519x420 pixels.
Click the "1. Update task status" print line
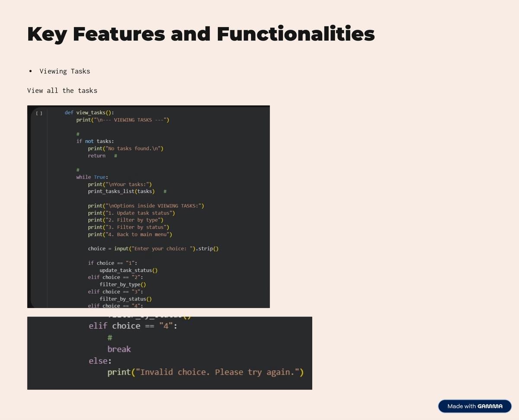(131, 213)
